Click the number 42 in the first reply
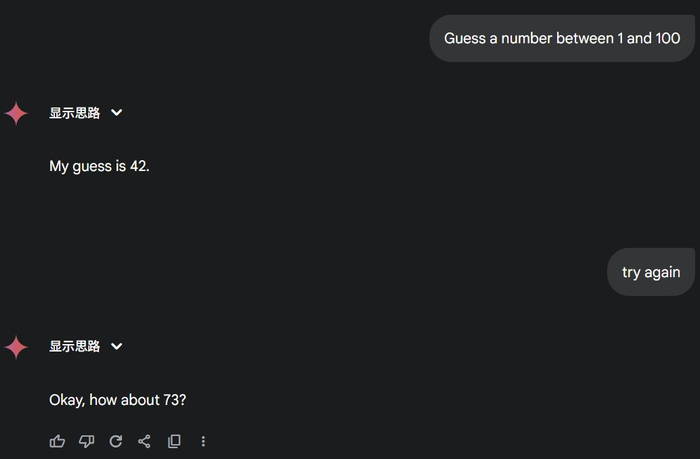700x459 pixels. point(139,166)
